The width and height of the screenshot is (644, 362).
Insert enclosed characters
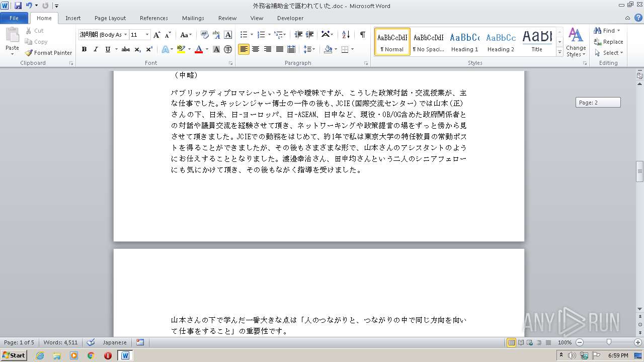[x=228, y=49]
